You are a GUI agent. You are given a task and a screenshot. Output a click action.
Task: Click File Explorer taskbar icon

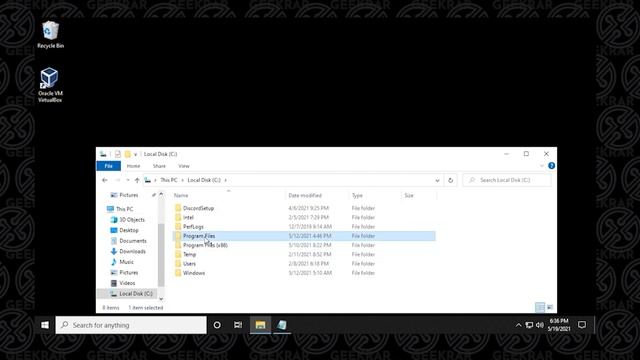(x=260, y=325)
